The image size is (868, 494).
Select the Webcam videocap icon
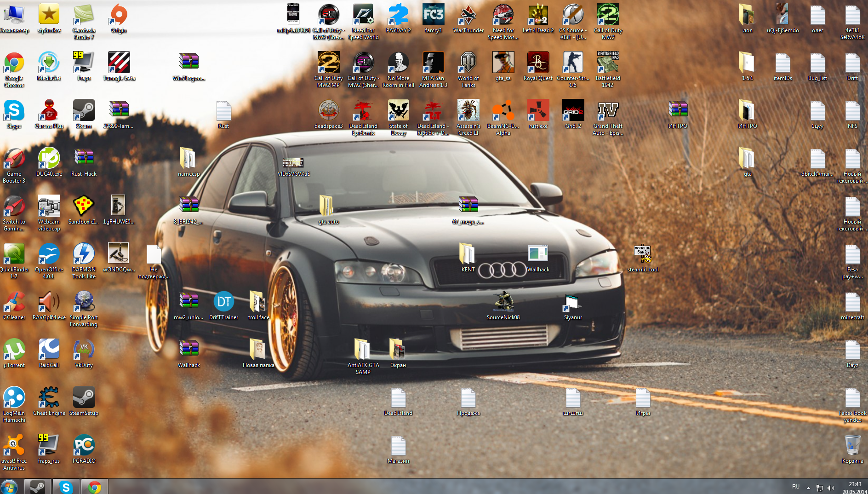click(49, 213)
